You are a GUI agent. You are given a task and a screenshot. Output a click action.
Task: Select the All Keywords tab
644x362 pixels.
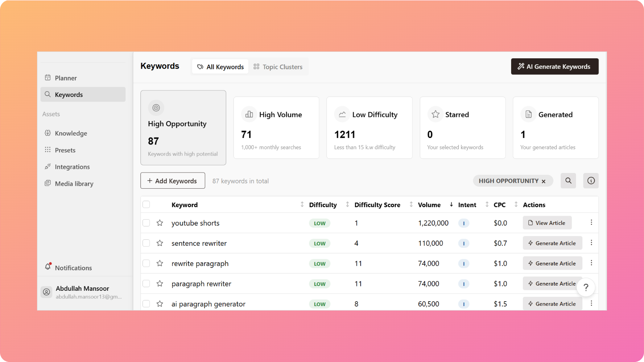tap(220, 66)
